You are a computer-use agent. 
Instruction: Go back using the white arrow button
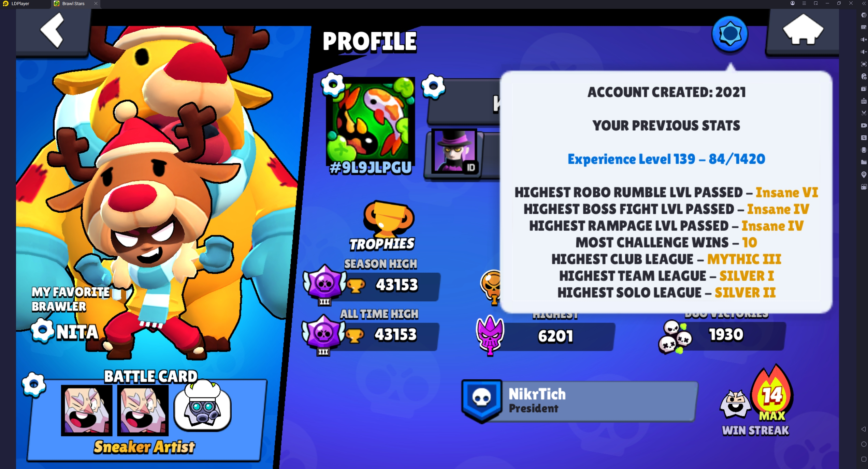(x=53, y=31)
